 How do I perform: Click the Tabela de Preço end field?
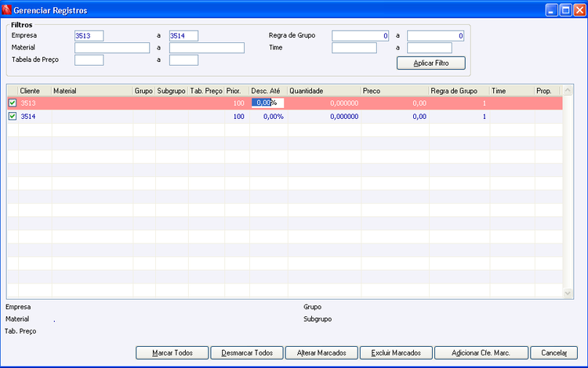pos(183,60)
